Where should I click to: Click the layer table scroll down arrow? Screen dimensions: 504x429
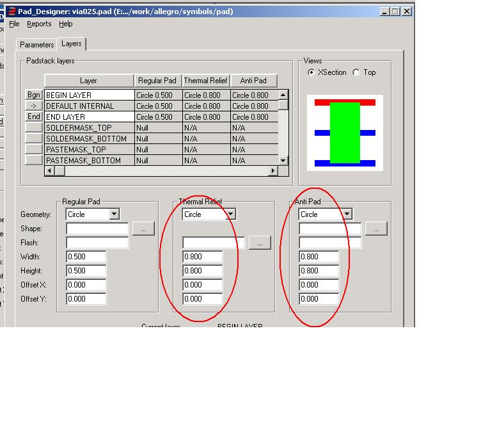click(283, 160)
